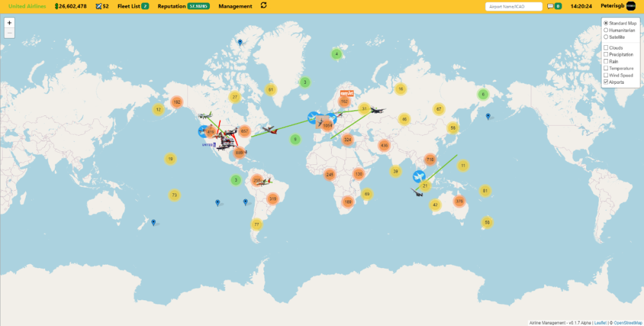Screen dimensions: 644x326
Task: Click the blue pin marker in northern Canada
Action: pos(240,43)
